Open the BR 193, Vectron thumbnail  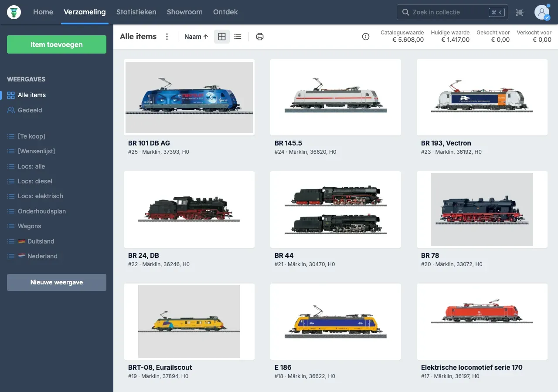tap(482, 98)
